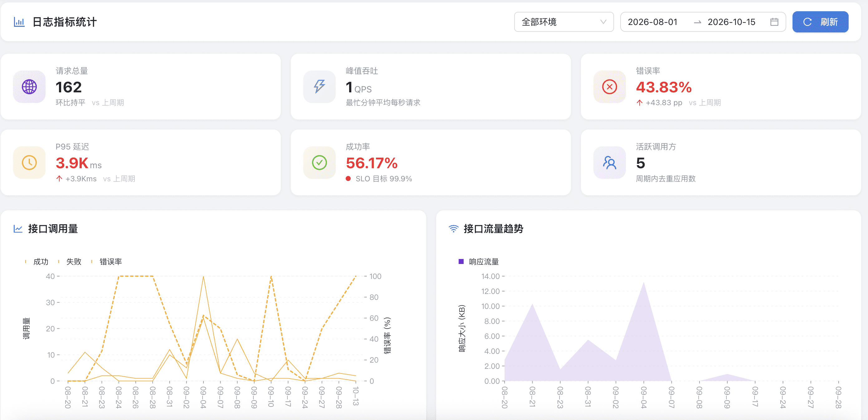Click the red SLO status dot

349,179
